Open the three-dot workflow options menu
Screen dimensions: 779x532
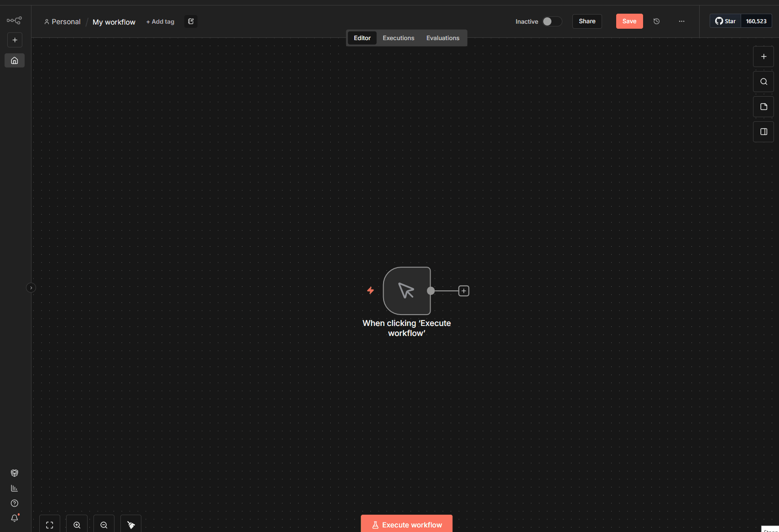click(x=681, y=21)
